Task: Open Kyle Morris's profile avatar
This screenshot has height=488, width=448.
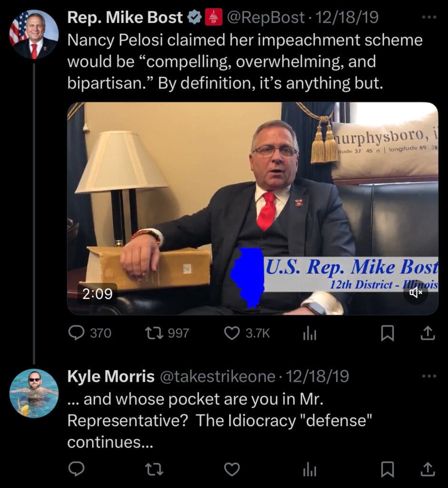Action: (x=34, y=393)
